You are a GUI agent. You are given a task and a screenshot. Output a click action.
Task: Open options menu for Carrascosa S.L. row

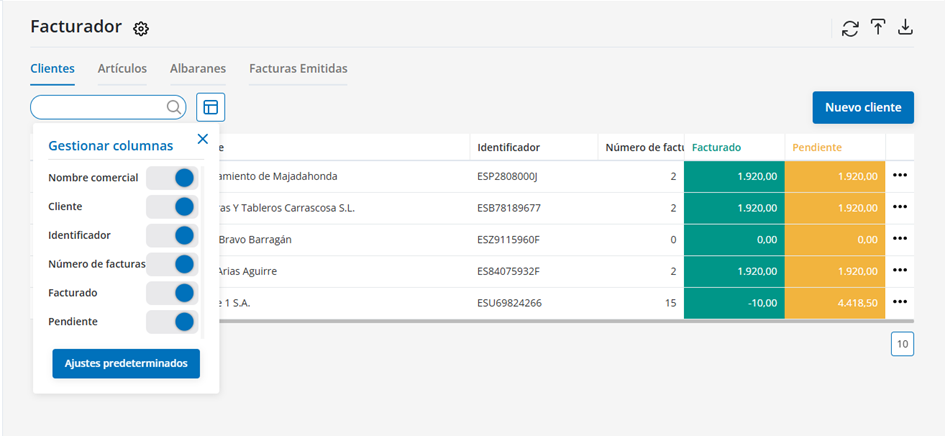tap(900, 207)
